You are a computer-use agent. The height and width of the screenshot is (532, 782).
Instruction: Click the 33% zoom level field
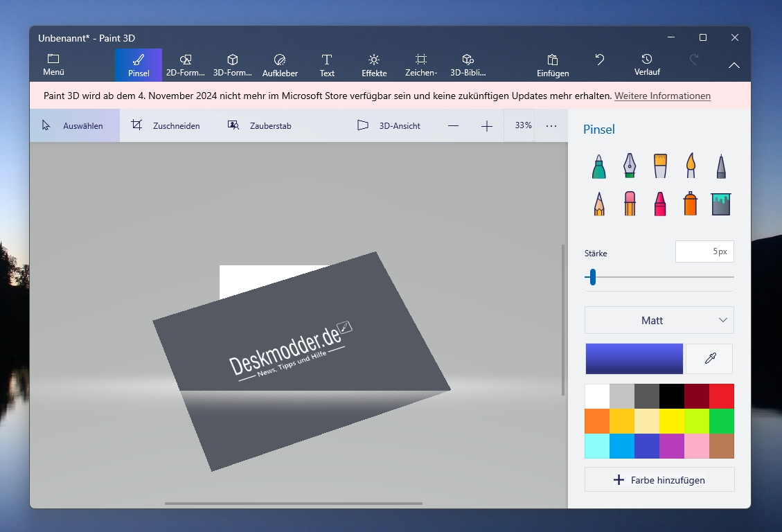pos(519,125)
